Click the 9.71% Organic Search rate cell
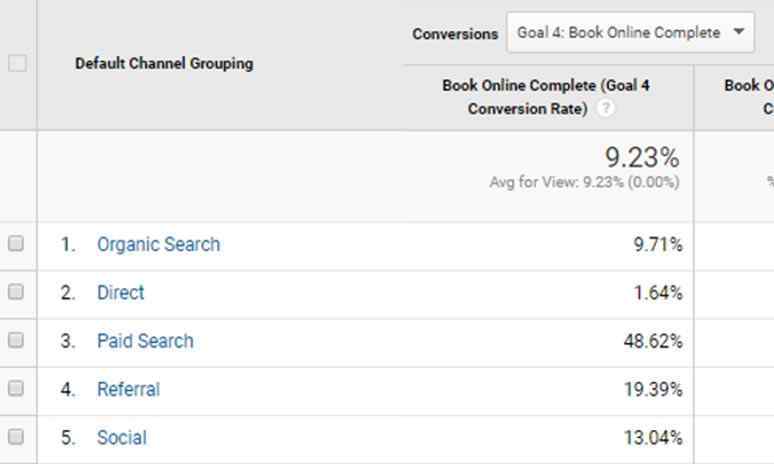 coord(657,244)
